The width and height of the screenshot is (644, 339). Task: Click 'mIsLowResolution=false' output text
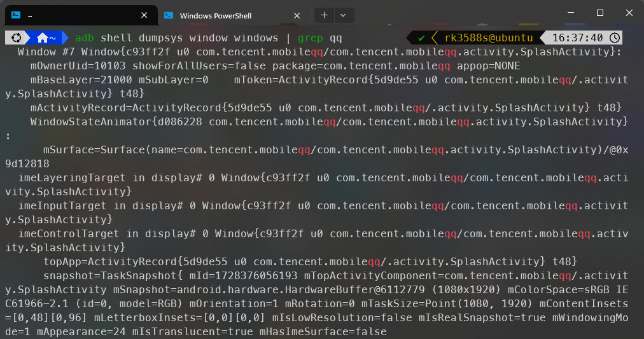coord(342,317)
